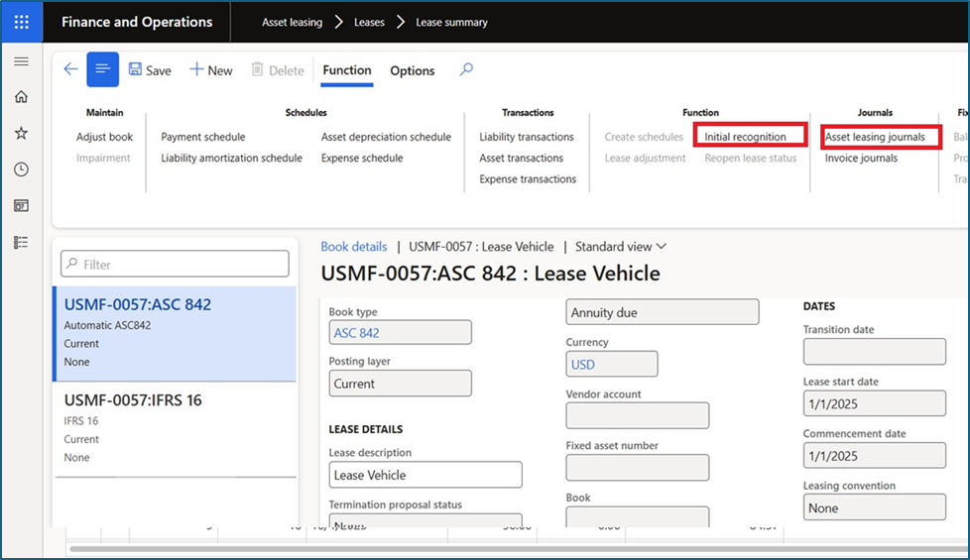Click the New button
Screen dimensions: 970x560
(211, 70)
